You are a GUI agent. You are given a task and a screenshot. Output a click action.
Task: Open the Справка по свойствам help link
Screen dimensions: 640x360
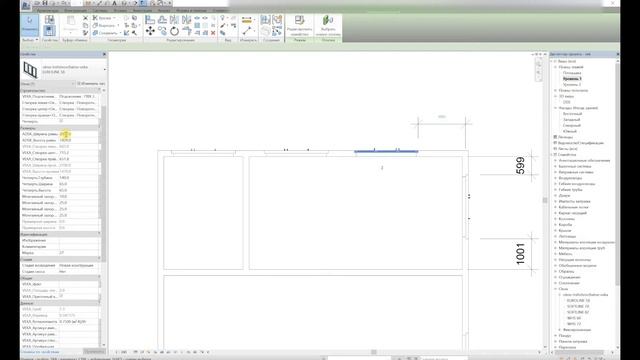[x=40, y=352]
